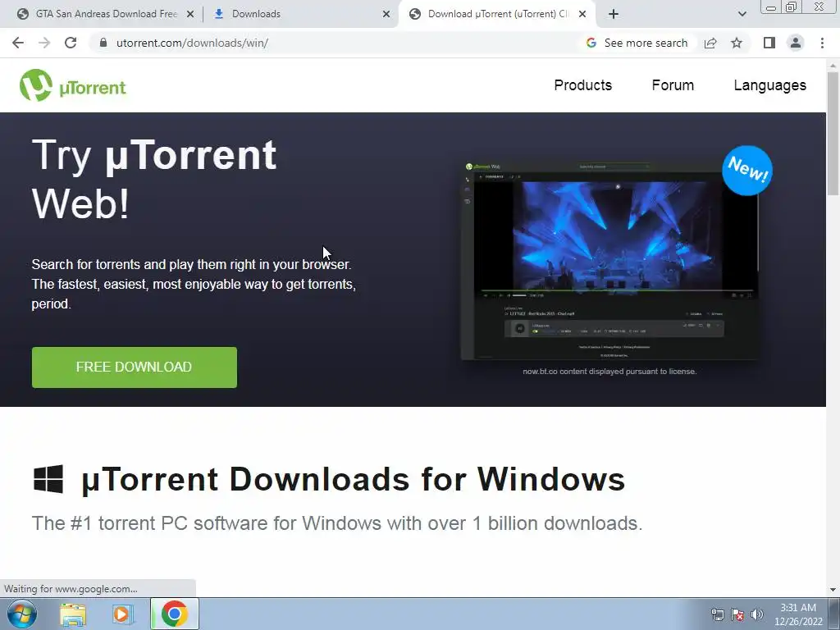
Task: Open the Languages menu
Action: click(x=769, y=85)
